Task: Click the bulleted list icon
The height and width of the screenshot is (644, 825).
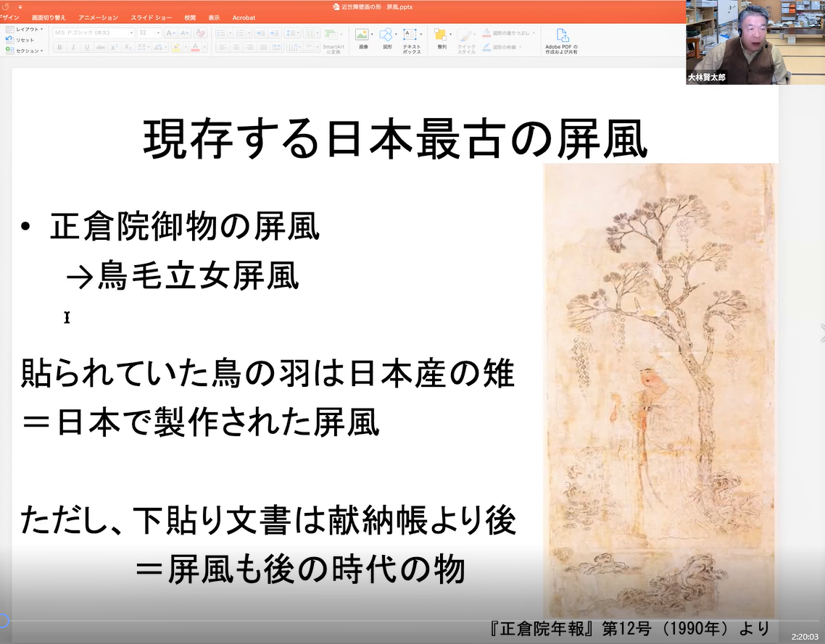Action: coord(223,33)
